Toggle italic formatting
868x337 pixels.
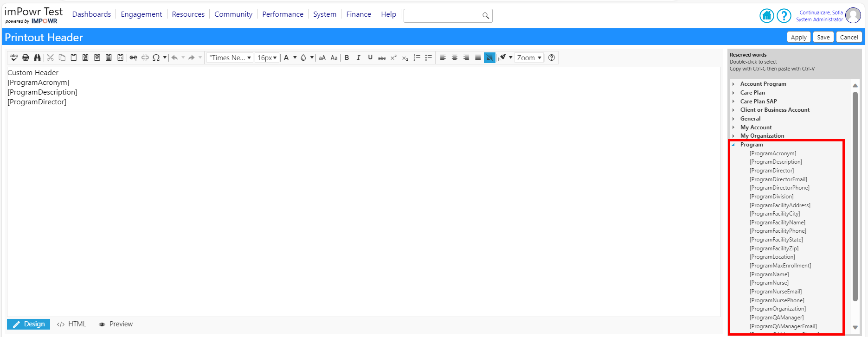pos(358,57)
